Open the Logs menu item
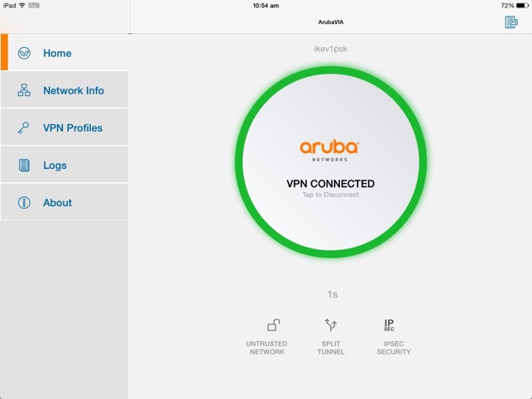532x399 pixels. [55, 166]
